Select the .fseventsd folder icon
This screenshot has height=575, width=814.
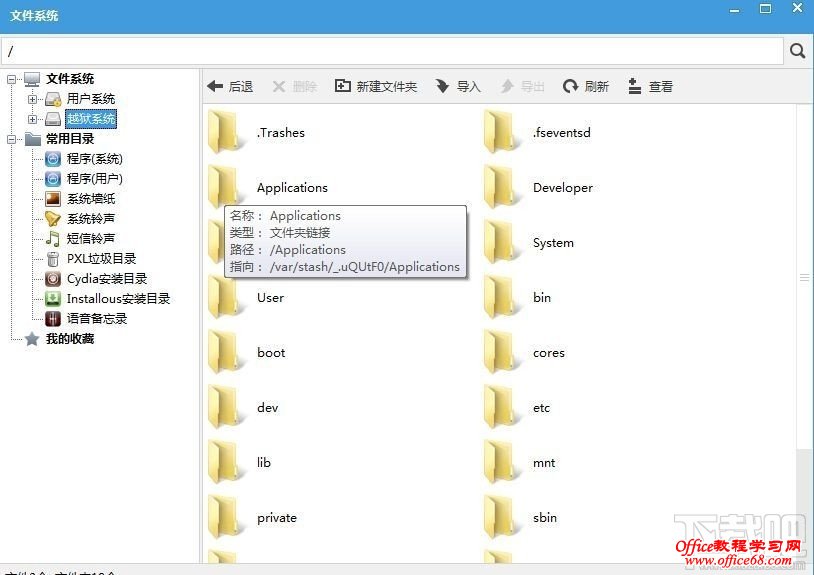point(501,131)
